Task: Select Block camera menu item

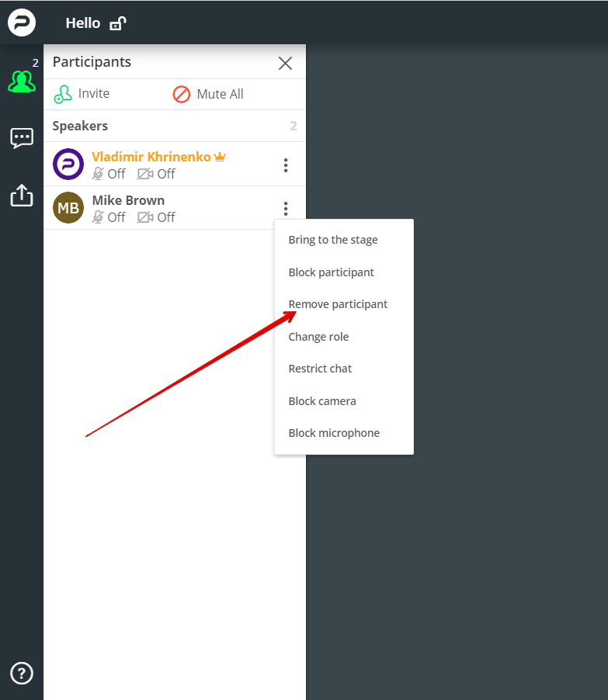Action: point(322,401)
